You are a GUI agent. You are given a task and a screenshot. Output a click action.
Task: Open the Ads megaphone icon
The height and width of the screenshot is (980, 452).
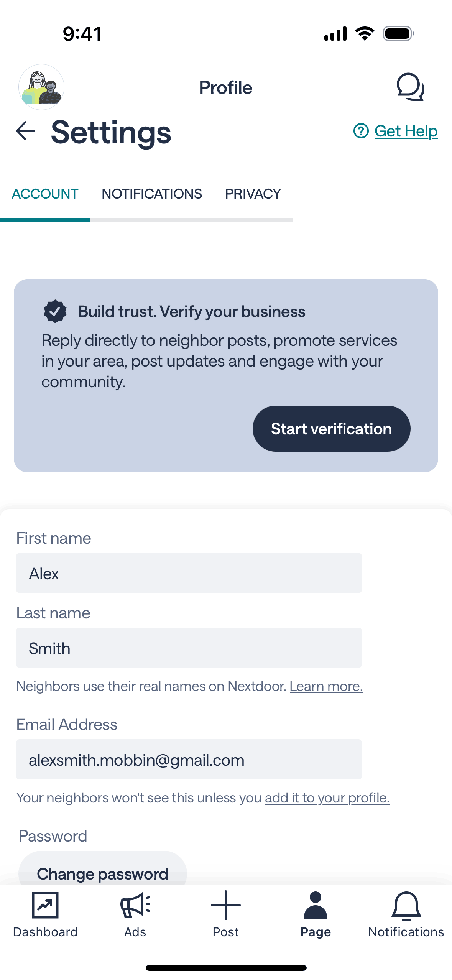pos(135,905)
